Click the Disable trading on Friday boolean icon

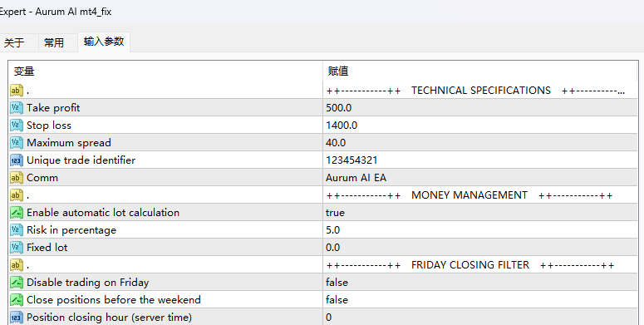coord(17,283)
